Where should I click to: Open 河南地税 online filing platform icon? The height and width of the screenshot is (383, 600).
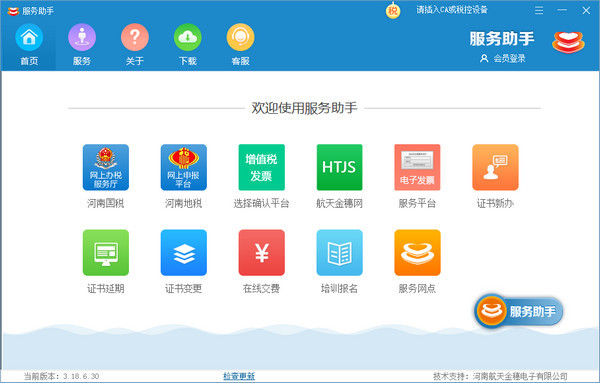pyautogui.click(x=184, y=167)
